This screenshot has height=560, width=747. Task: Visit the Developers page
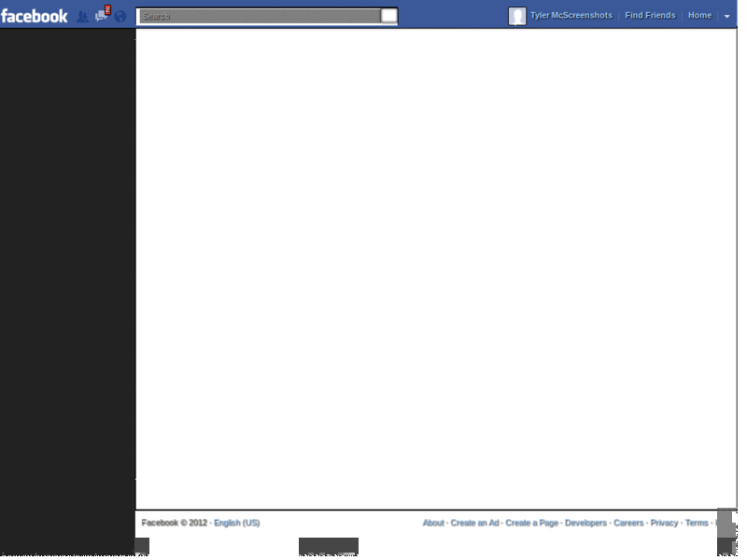click(588, 523)
